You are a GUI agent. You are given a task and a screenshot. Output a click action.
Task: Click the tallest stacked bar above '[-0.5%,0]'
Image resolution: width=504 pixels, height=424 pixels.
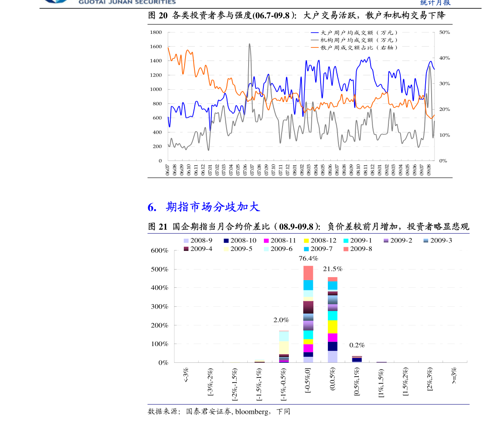[x=308, y=314]
